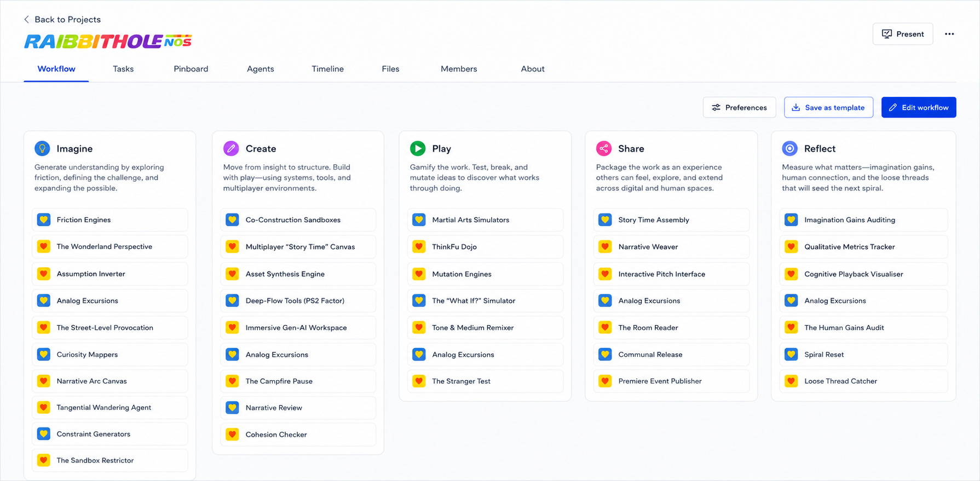Select Tangential Wandering Agent item
The height and width of the screenshot is (481, 980).
(x=110, y=408)
